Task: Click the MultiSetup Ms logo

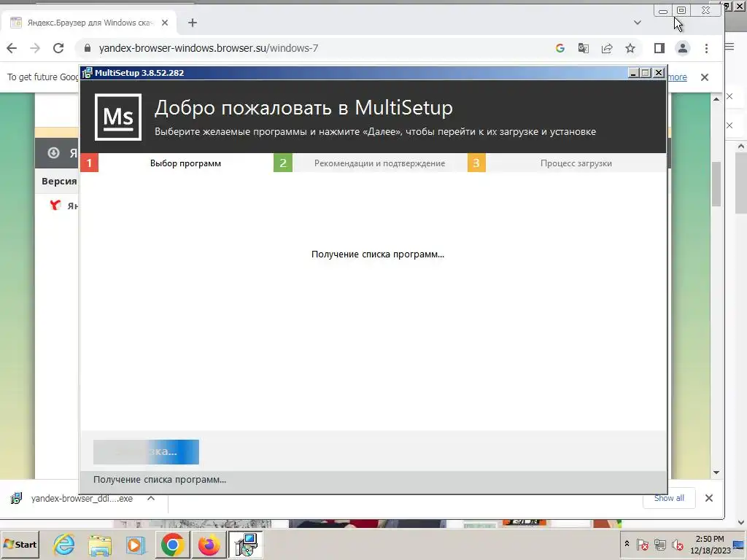Action: pyautogui.click(x=118, y=117)
